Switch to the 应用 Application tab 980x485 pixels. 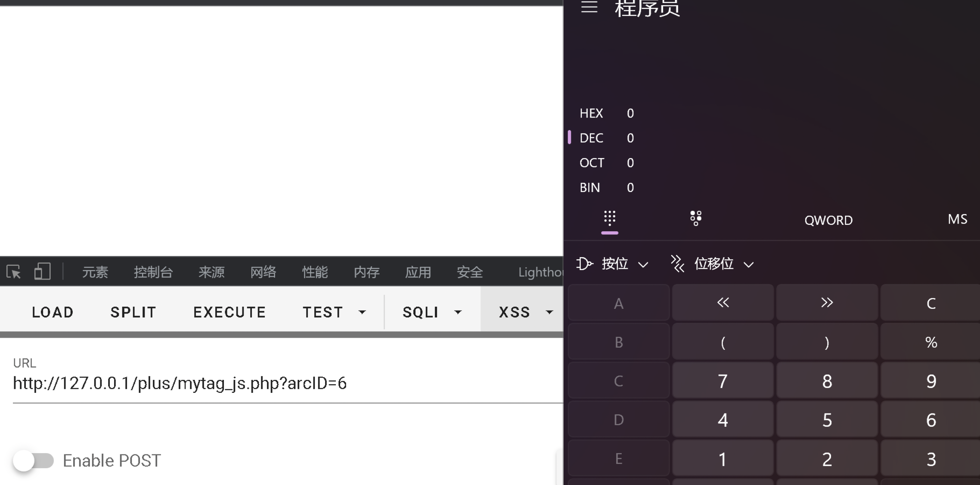tap(418, 272)
